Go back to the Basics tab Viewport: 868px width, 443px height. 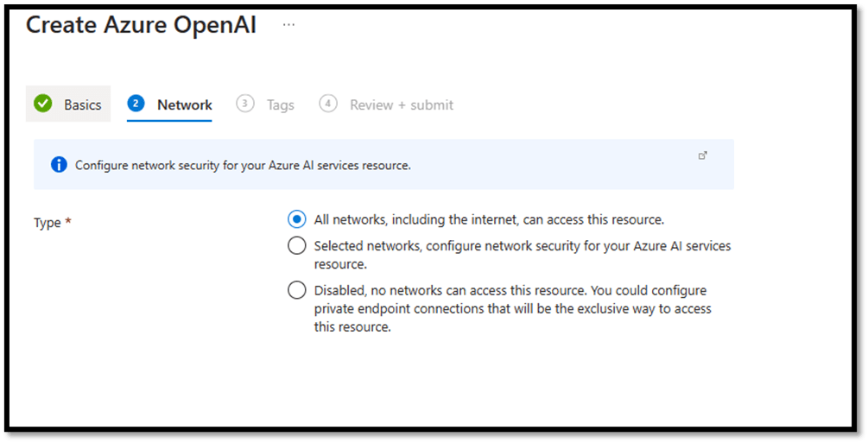point(82,104)
